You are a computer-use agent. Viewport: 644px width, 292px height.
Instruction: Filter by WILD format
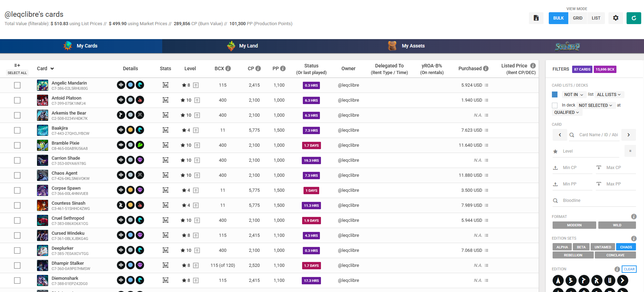(x=617, y=225)
